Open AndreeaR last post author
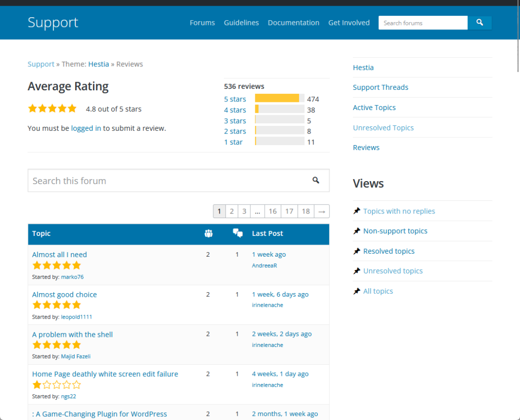The image size is (520, 420). 264,266
